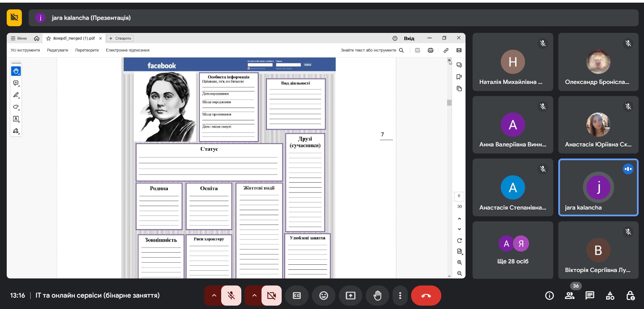644x309 pixels.
Task: Select Анастасія Юріївна participant tile
Action: click(x=598, y=125)
